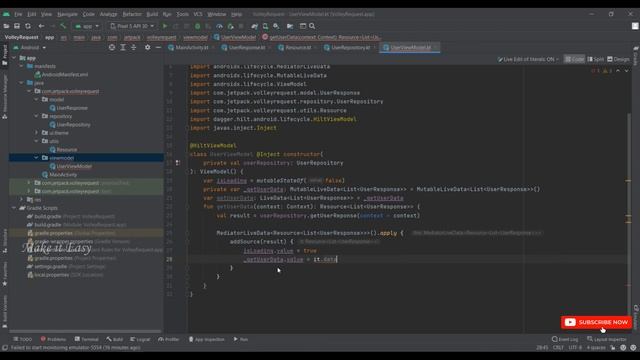The image size is (640, 360).
Task: Open Resource Manager side tab
Action: 4,96
